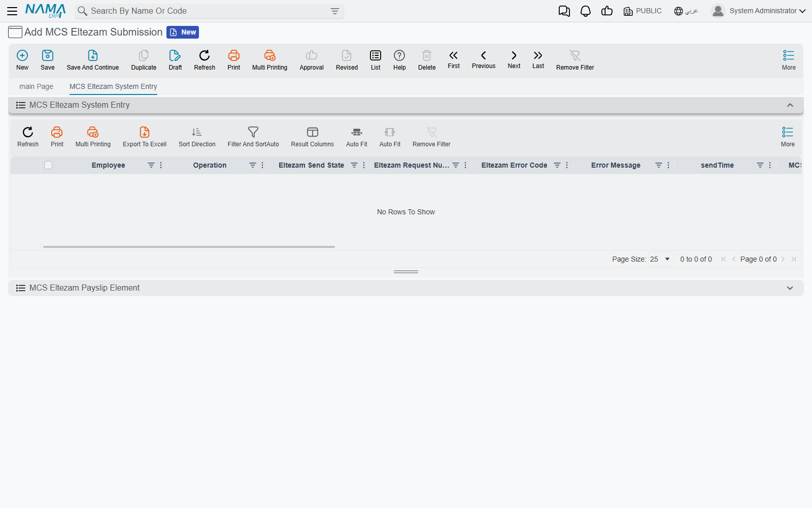Screen dimensions: 812x508
Task: Click the Error Message column header
Action: tap(616, 165)
